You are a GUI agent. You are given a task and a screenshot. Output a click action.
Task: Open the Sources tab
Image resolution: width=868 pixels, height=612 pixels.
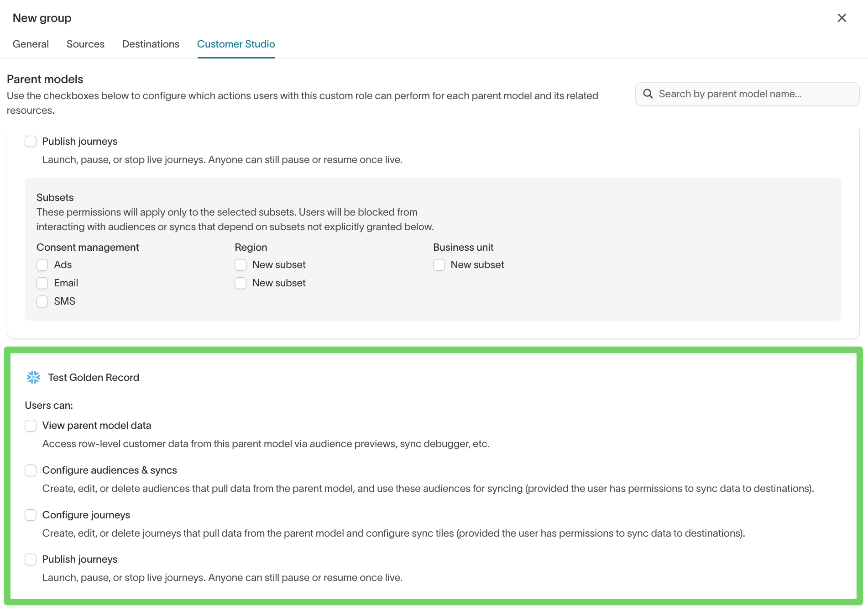(x=85, y=44)
